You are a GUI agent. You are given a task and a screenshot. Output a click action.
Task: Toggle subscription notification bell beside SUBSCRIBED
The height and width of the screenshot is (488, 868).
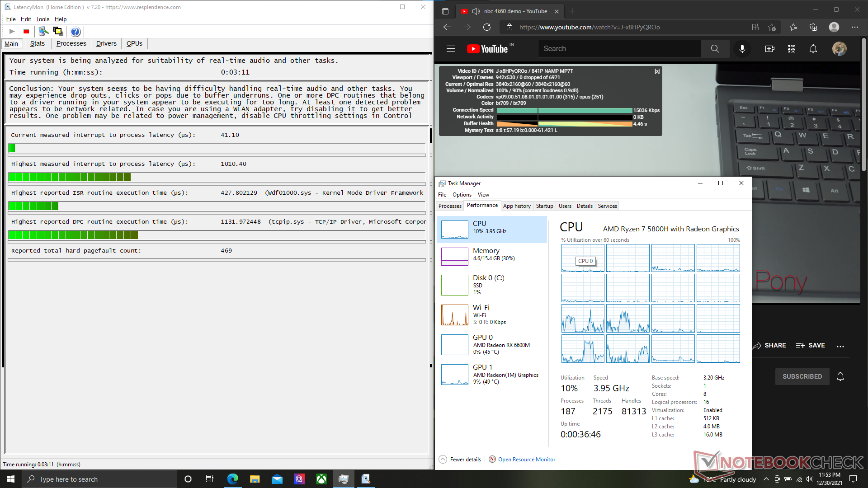tap(840, 376)
